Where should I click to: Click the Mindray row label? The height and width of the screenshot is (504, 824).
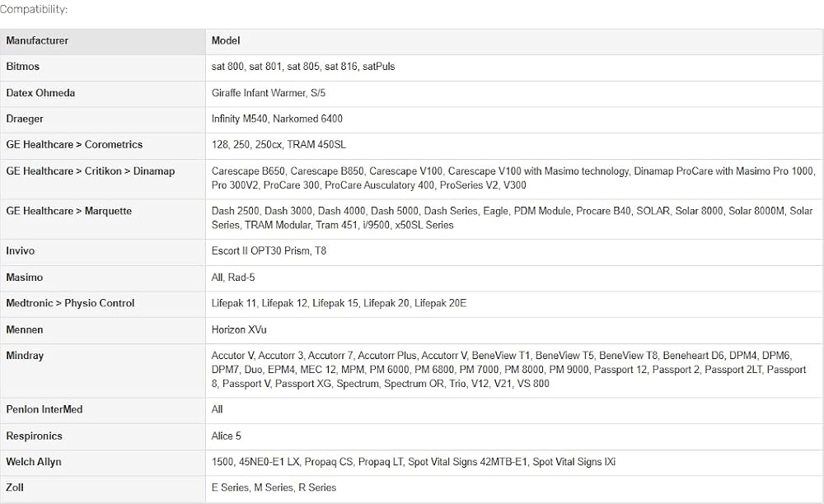(x=102, y=371)
